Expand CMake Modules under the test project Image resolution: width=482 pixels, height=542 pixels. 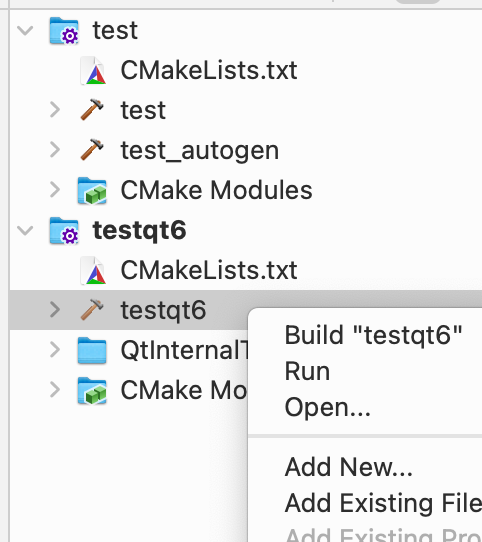tap(55, 190)
